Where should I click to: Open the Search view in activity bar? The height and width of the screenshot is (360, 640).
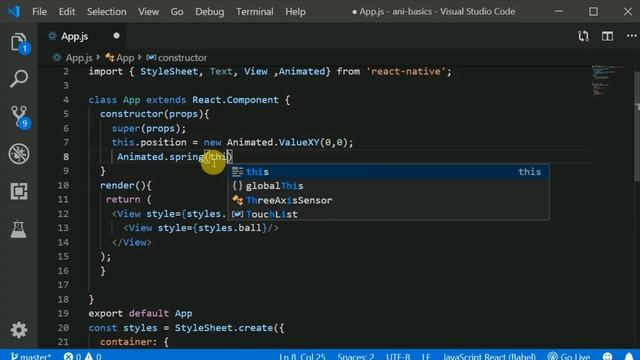[19, 78]
